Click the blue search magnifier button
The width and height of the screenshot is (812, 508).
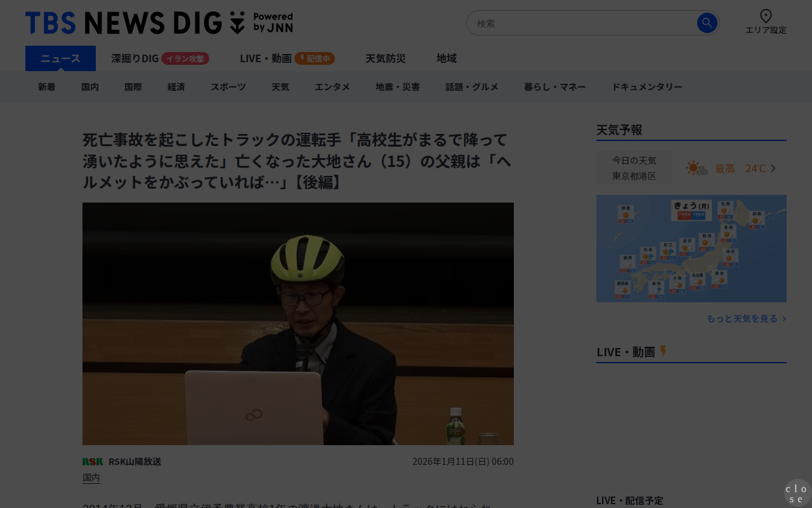pyautogui.click(x=707, y=23)
